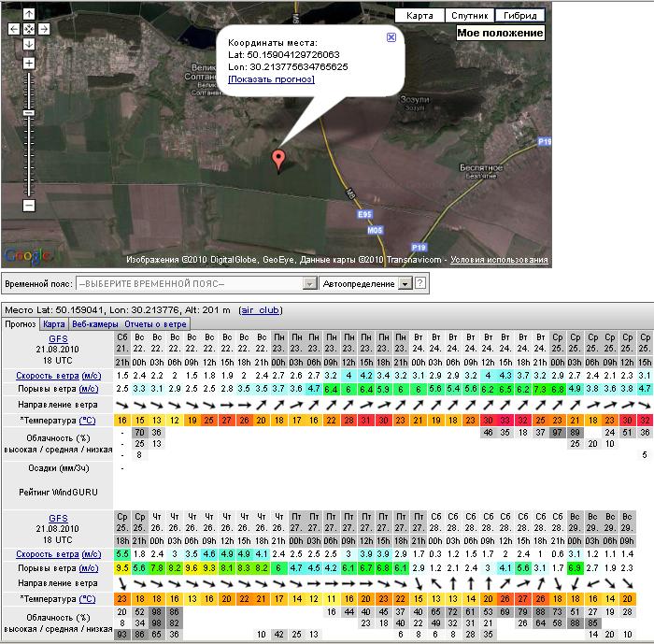Pan the map down with arrow

pos(29,44)
